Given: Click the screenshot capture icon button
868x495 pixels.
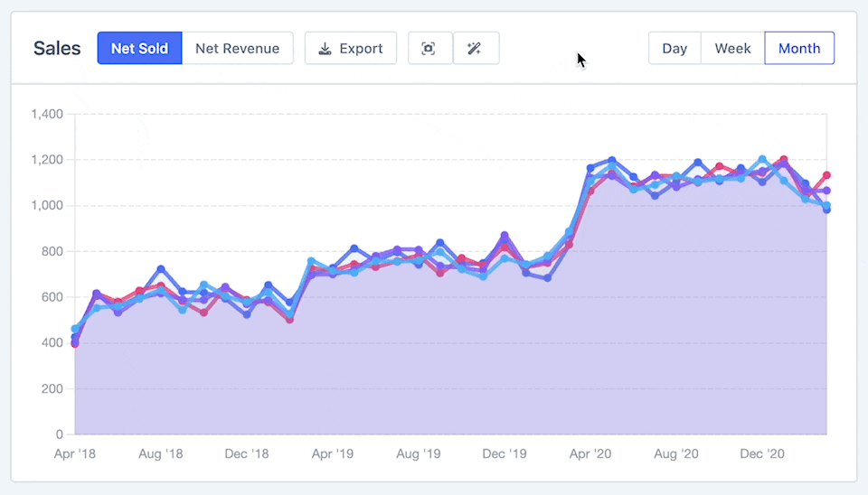Looking at the screenshot, I should coord(429,49).
